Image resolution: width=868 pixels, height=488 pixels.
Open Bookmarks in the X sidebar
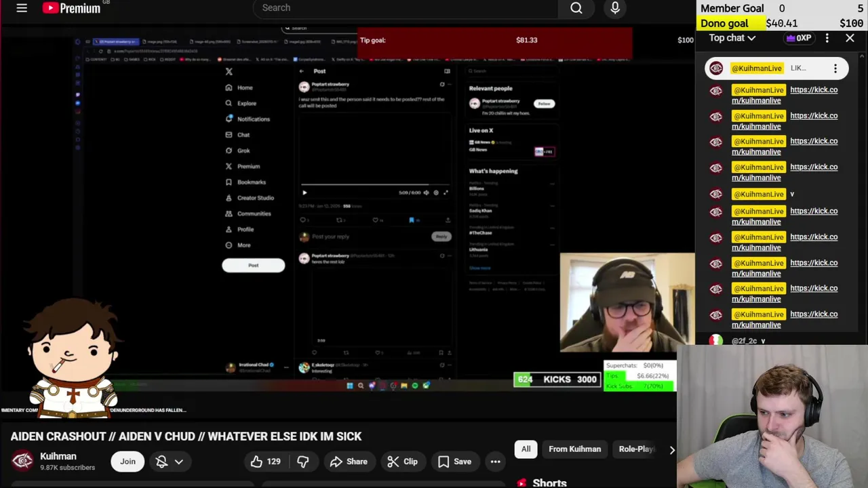coord(245,182)
